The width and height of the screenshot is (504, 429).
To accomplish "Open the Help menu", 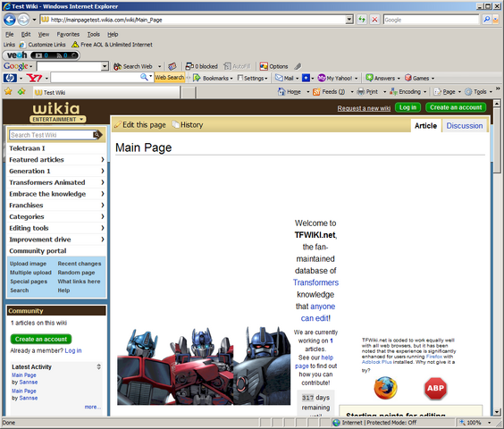I will click(113, 34).
